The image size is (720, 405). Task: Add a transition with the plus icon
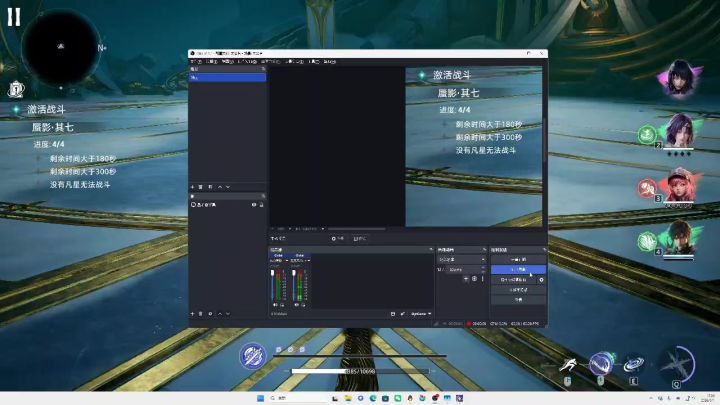click(466, 279)
